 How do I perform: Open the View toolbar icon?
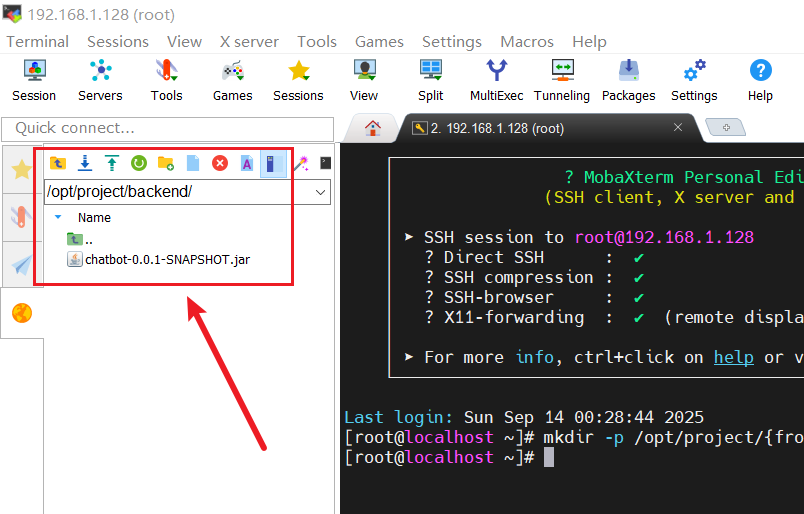[x=364, y=80]
